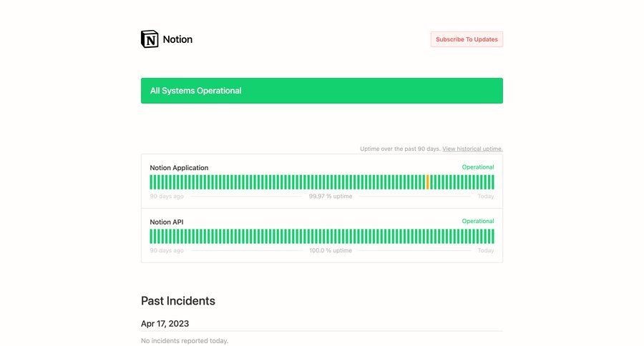Open View historical uptime link
Viewport: 644px width, 346px height.
coord(472,149)
